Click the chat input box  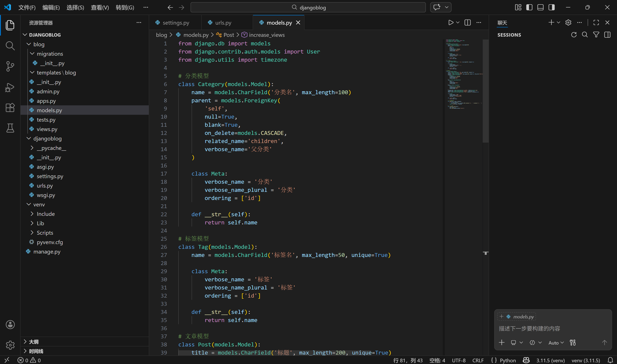(552, 328)
